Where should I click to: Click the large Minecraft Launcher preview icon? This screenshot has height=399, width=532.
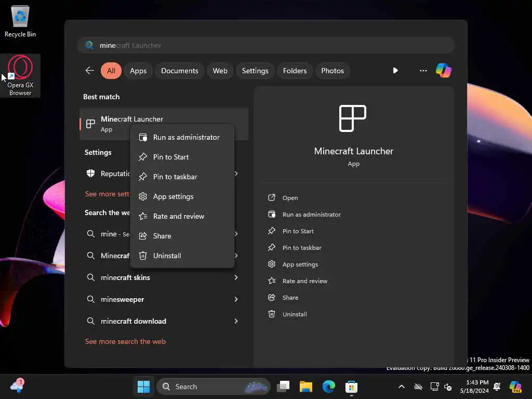pos(353,118)
